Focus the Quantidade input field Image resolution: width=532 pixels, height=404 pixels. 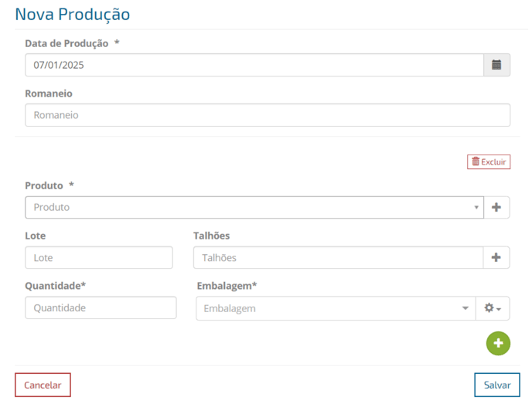pyautogui.click(x=101, y=307)
